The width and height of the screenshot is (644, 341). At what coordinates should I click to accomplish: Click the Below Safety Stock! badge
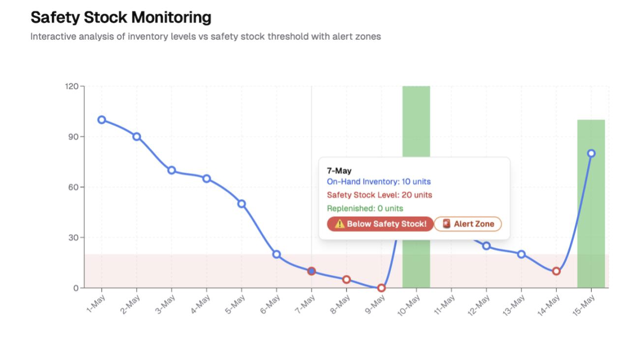[x=380, y=224]
